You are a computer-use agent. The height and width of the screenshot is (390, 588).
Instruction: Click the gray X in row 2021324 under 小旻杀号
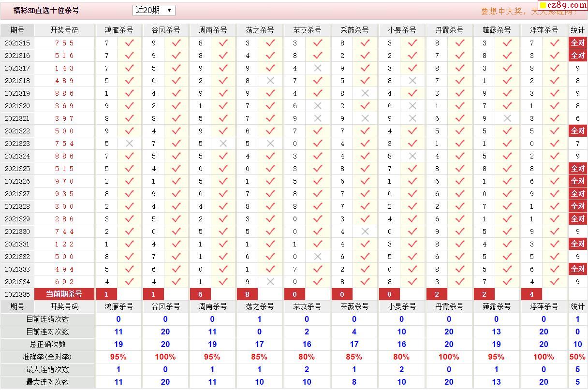[412, 156]
